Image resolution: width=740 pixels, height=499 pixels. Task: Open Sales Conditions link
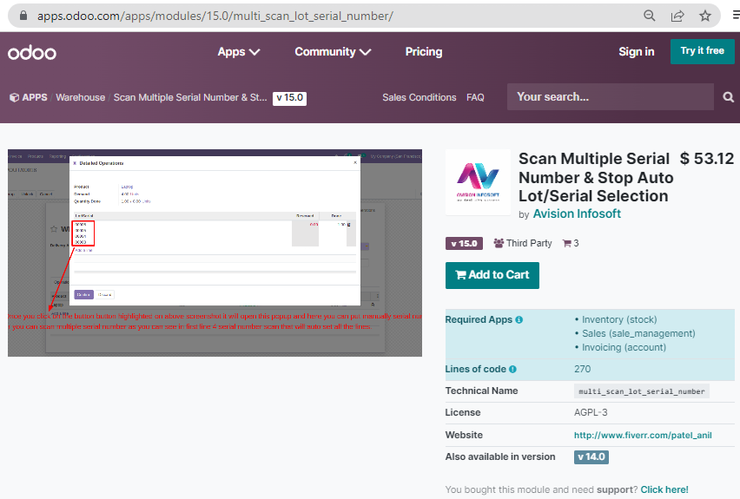pos(419,98)
